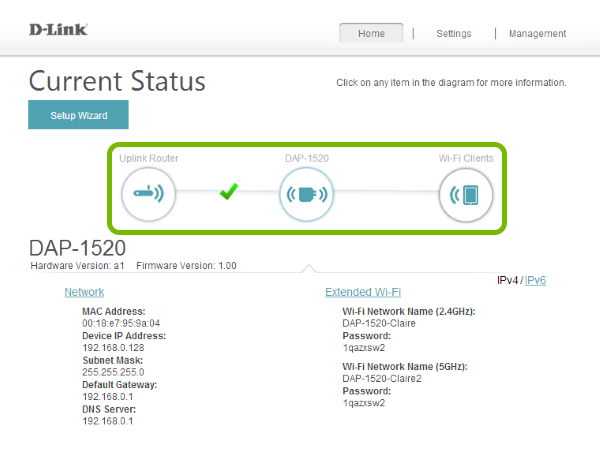Open the Wi-Fi Clients device icon
This screenshot has width=600, height=449.
(466, 195)
